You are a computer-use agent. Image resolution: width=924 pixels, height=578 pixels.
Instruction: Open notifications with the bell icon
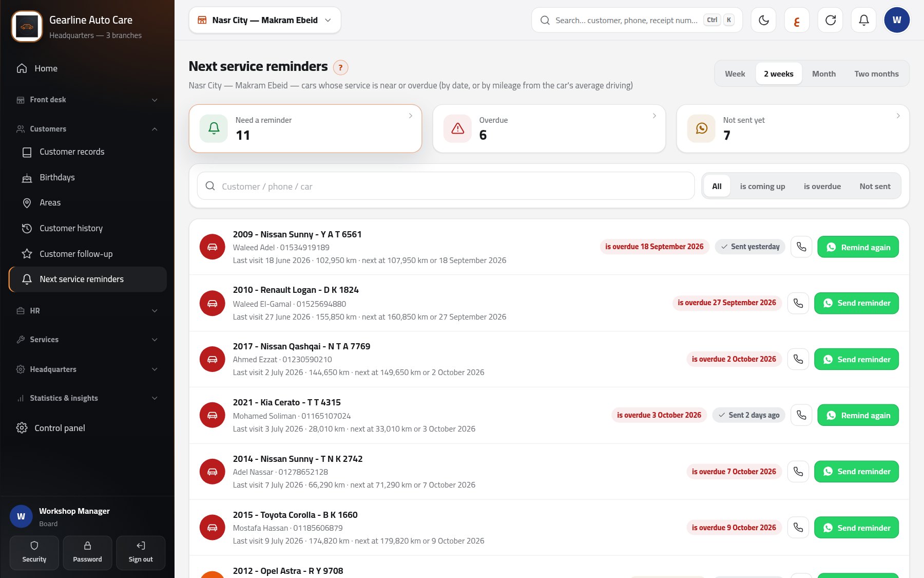pyautogui.click(x=864, y=20)
